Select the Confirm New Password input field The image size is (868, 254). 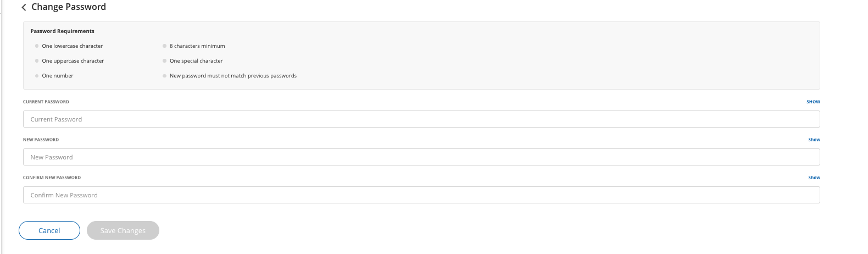point(421,195)
